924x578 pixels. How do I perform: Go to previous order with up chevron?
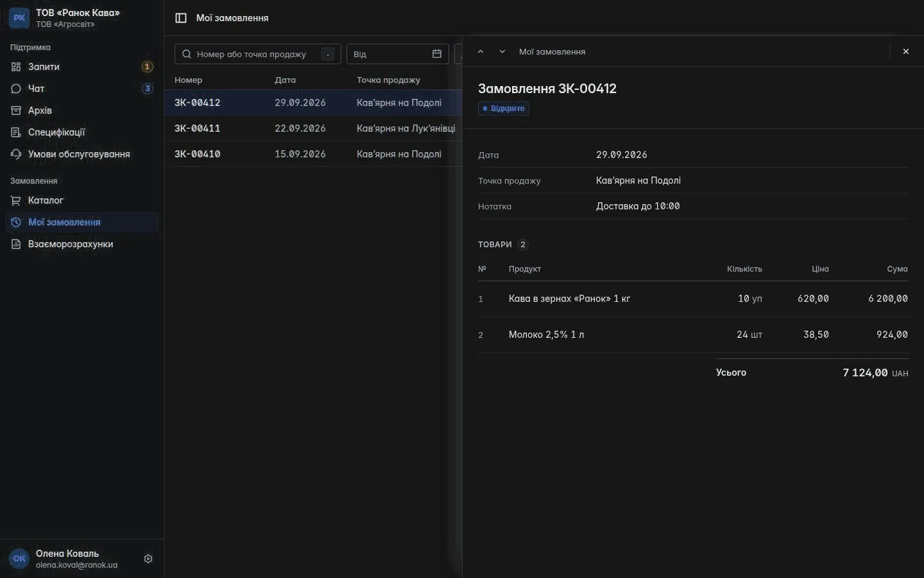click(x=481, y=51)
